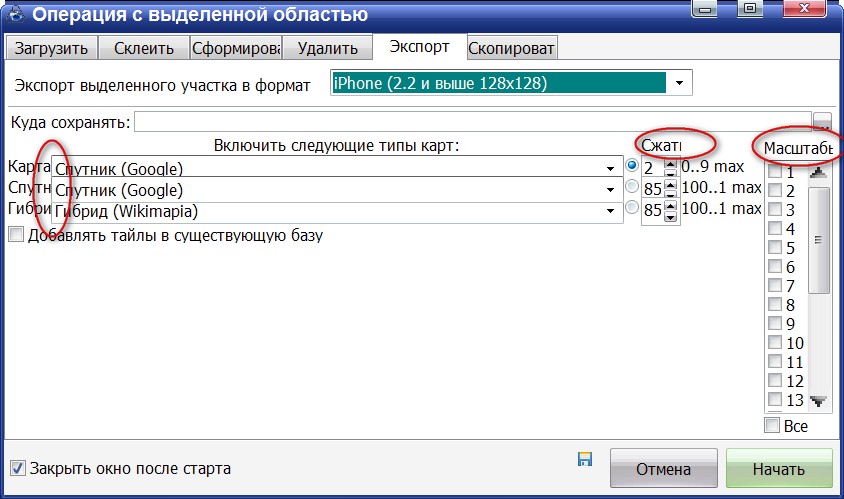844x499 pixels.
Task: Increase the first compression value spinner
Action: coord(670,162)
